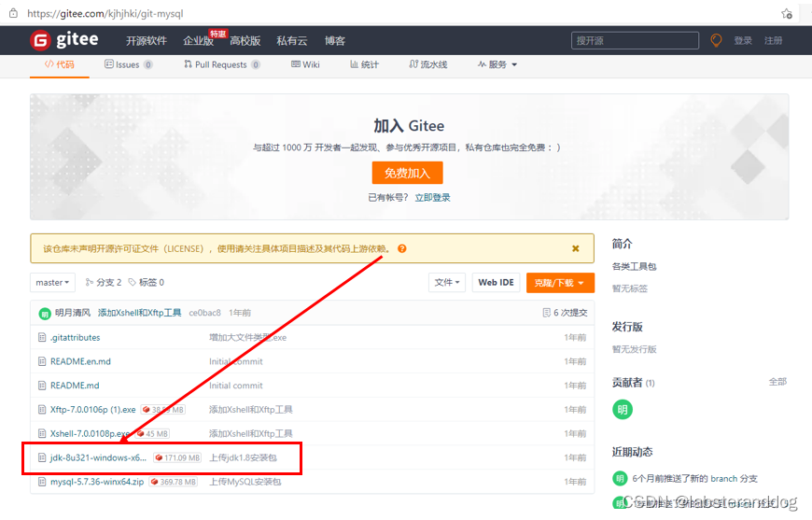This screenshot has height=520, width=812.
Task: Click the help question mark icon in license notice
Action: tap(402, 248)
